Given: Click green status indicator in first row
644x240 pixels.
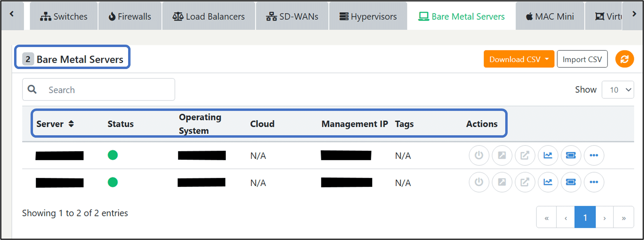Looking at the screenshot, I should point(113,155).
